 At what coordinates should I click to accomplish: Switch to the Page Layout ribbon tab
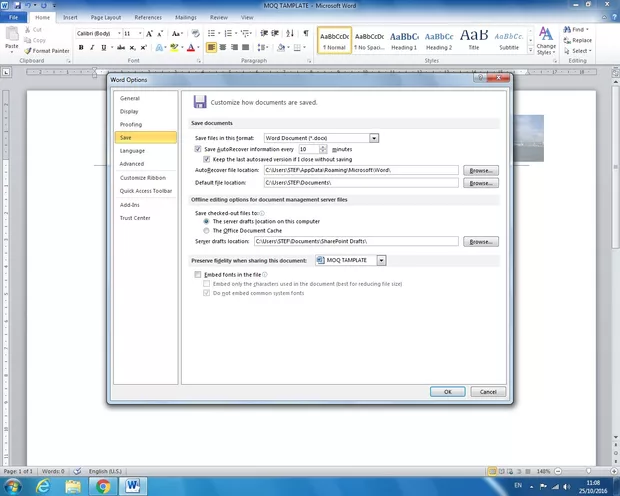click(105, 17)
